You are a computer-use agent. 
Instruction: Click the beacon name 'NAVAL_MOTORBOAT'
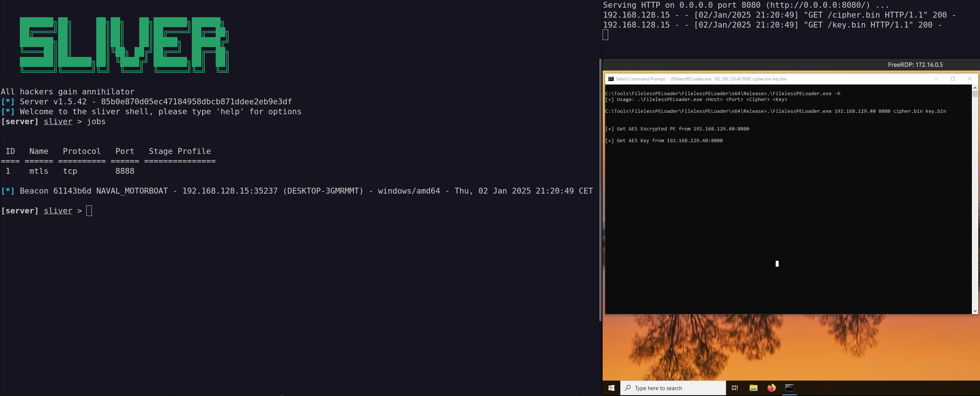pyautogui.click(x=132, y=191)
